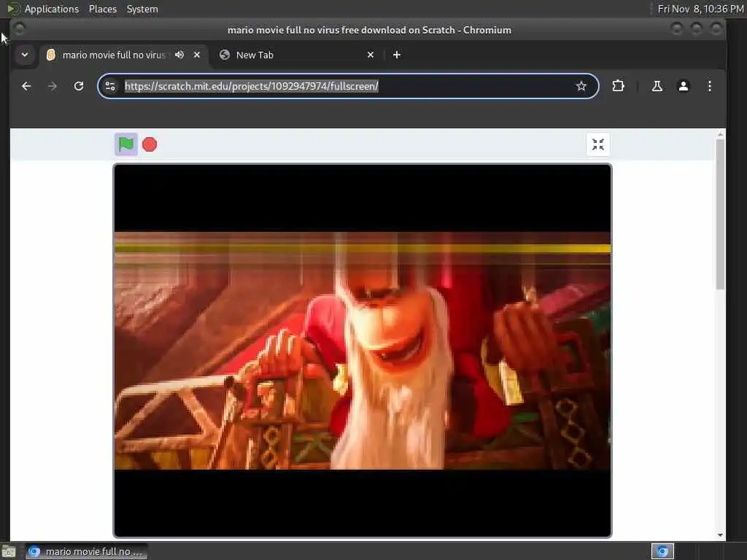747x560 pixels.
Task: Start the project with the green flag
Action: (126, 144)
